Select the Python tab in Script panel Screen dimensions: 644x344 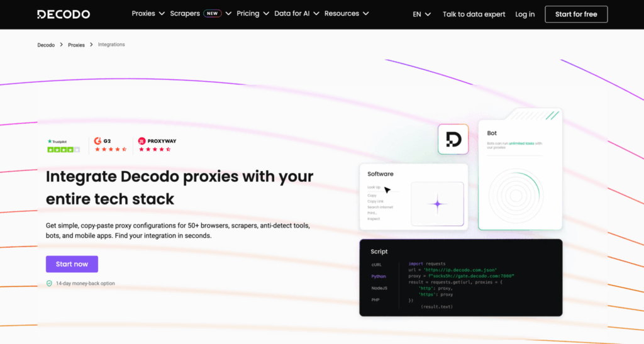379,276
